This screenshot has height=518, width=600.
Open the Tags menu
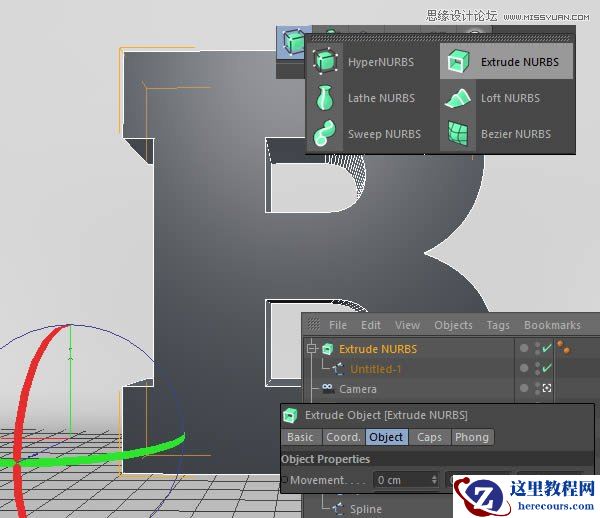tap(498, 325)
